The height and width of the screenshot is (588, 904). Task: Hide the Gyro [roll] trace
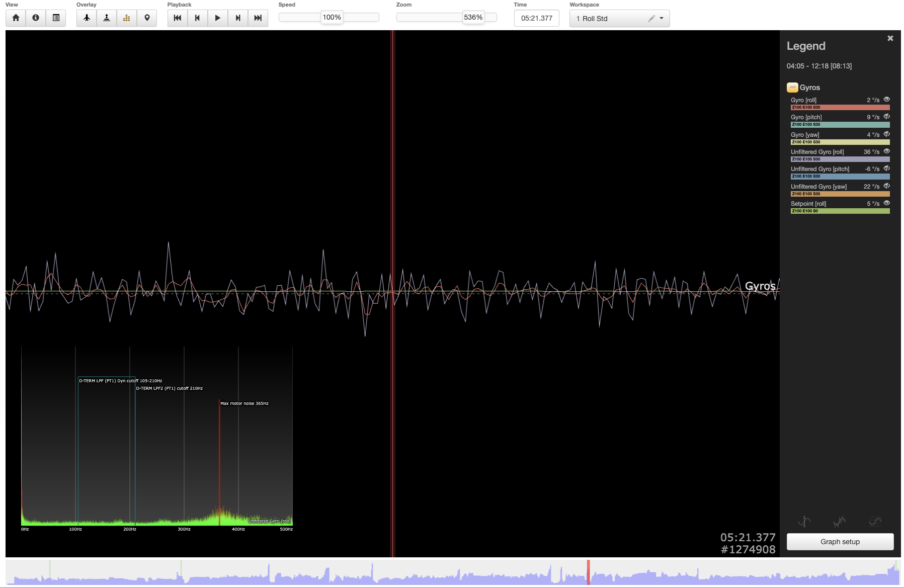point(886,100)
